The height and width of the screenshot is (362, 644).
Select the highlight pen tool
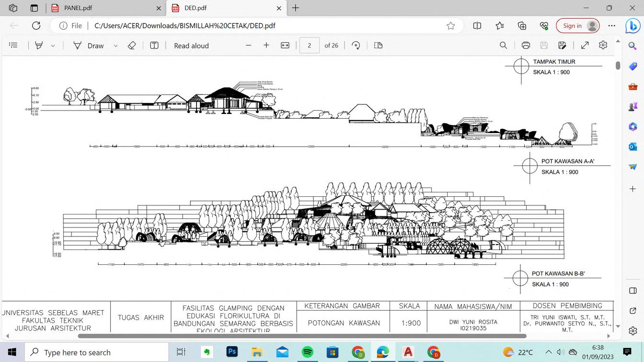(x=39, y=45)
